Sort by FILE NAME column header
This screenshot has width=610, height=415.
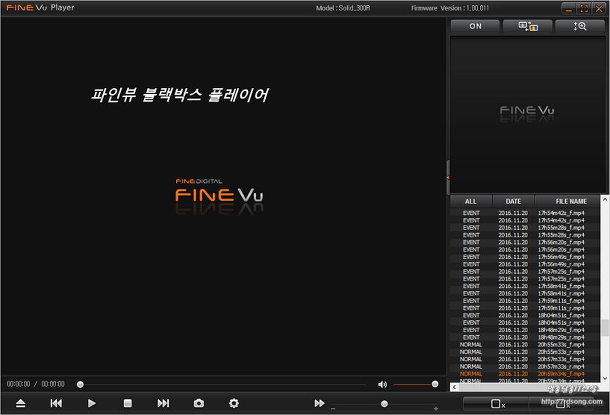tap(571, 201)
